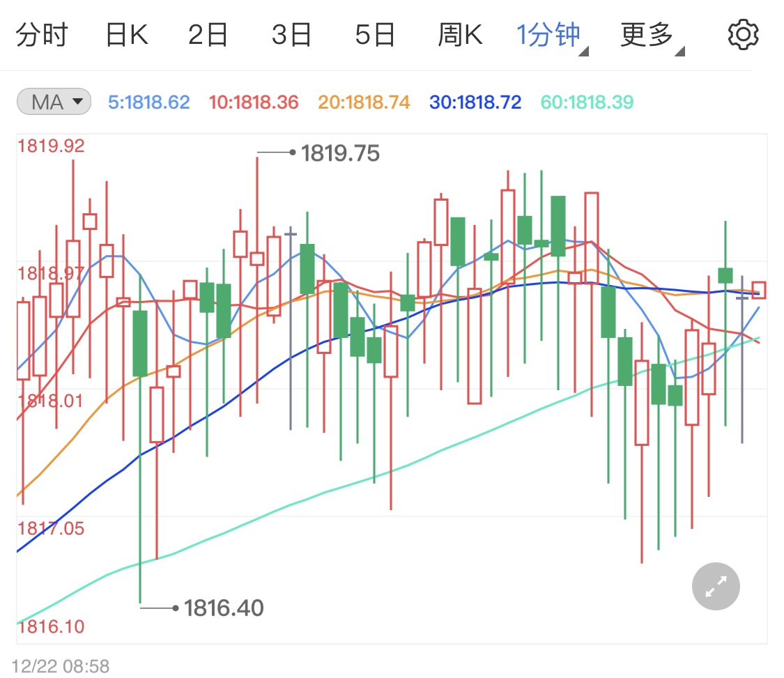Screen dimensions: 784x678
Task: Select MA20 value 20:1818.74
Action: (x=364, y=102)
